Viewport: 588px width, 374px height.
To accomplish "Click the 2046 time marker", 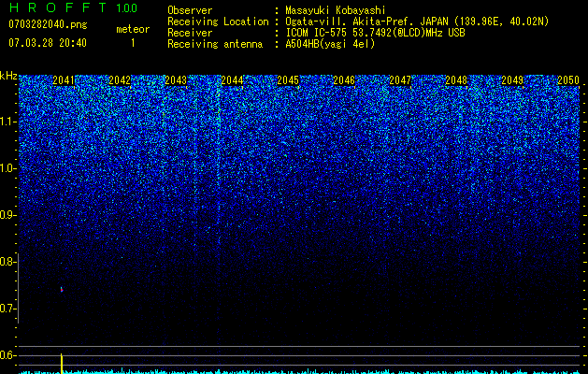I will point(344,80).
